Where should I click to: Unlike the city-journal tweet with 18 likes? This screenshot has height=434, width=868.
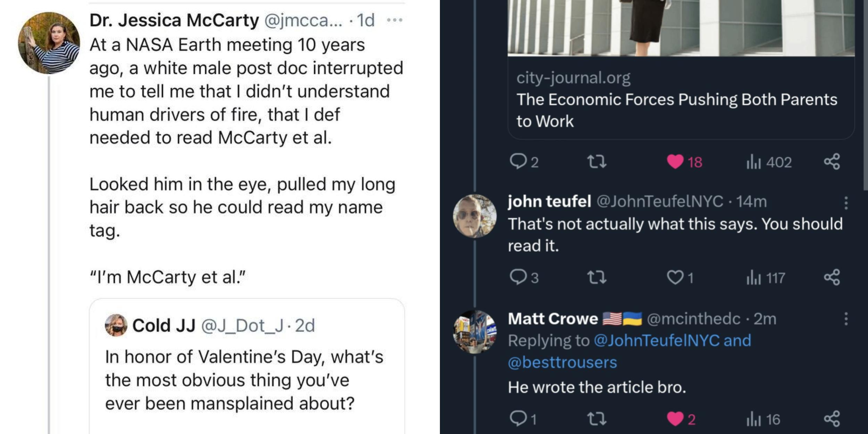pos(675,162)
